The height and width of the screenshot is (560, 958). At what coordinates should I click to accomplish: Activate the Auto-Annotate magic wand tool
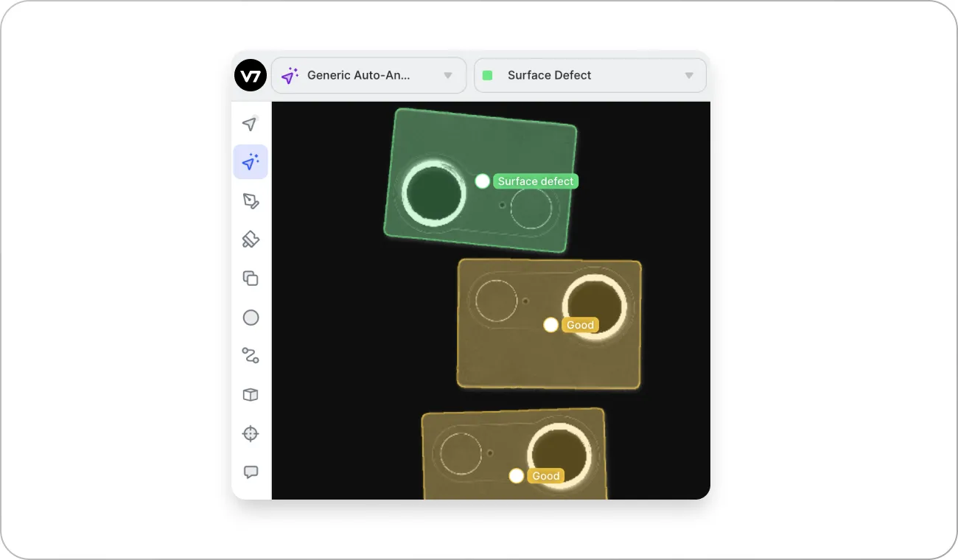point(251,161)
